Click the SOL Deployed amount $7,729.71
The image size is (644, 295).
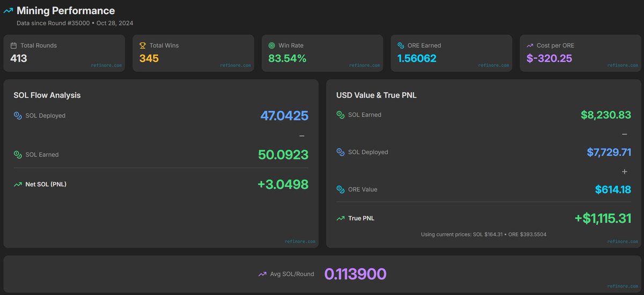pos(609,152)
